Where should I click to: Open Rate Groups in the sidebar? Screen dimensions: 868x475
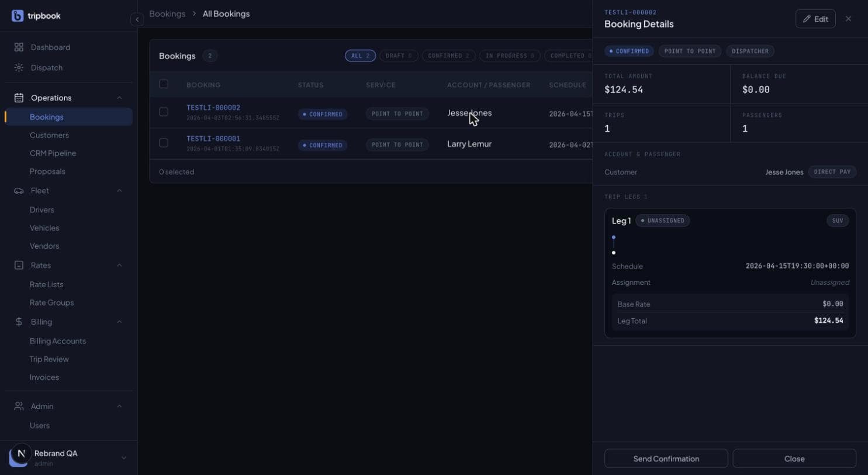(51, 302)
